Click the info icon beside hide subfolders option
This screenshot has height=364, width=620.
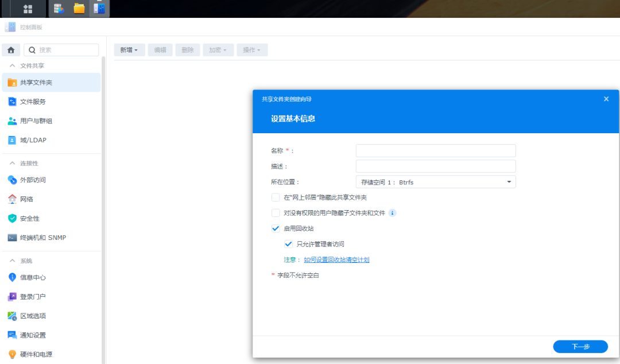coord(393,213)
